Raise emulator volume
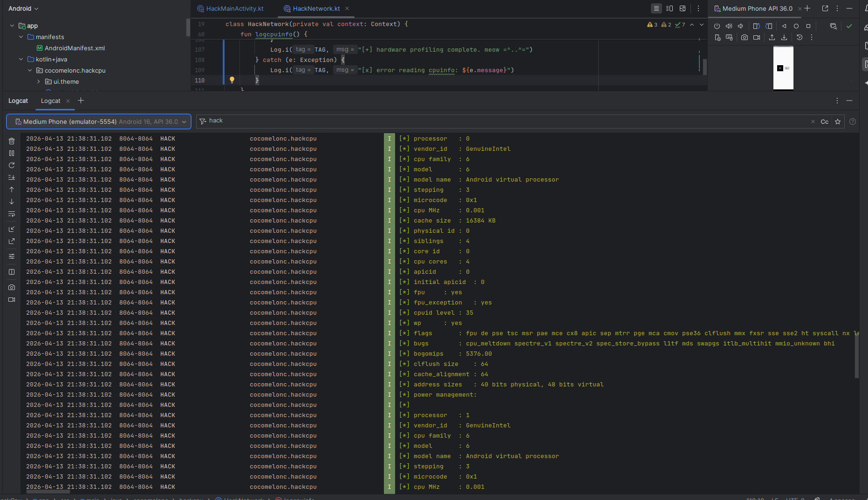Viewport: 868px width, 500px height. (729, 26)
